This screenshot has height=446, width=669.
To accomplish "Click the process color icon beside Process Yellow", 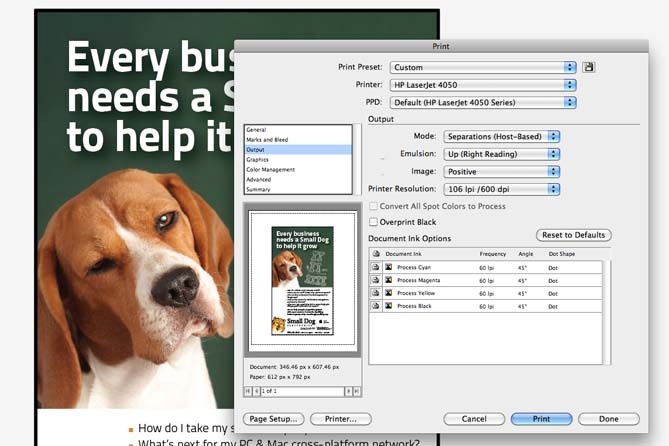I will pyautogui.click(x=389, y=293).
